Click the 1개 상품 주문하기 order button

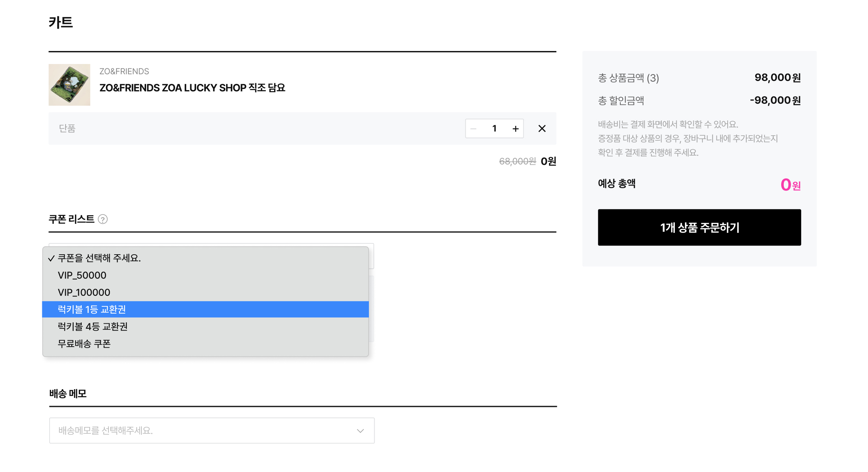pos(699,227)
